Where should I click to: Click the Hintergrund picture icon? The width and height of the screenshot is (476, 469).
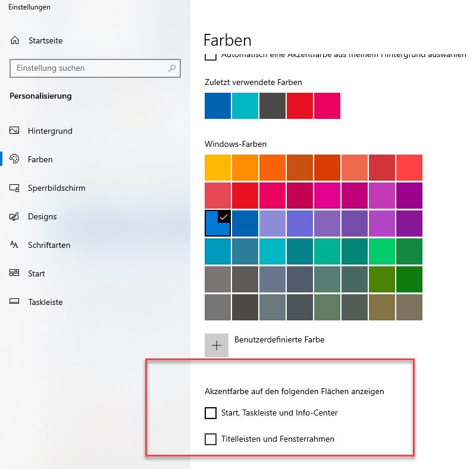[x=14, y=130]
